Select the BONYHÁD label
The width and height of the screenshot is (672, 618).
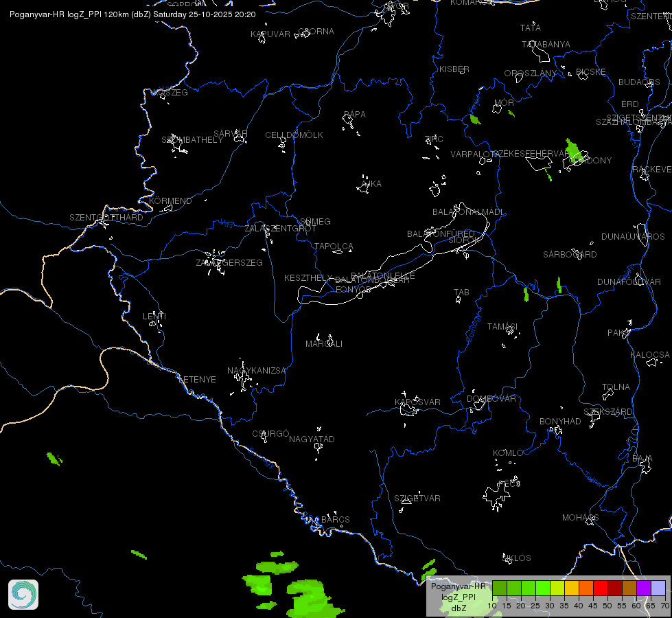click(560, 422)
